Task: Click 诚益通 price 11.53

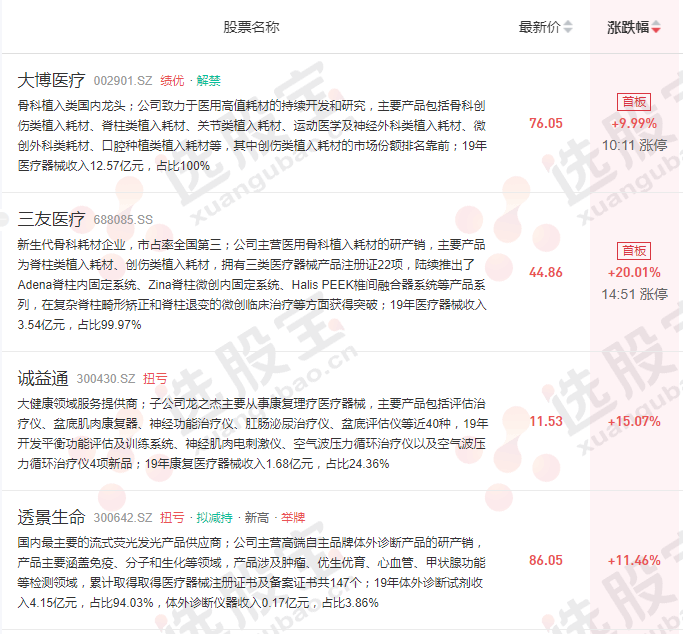Action: (546, 421)
